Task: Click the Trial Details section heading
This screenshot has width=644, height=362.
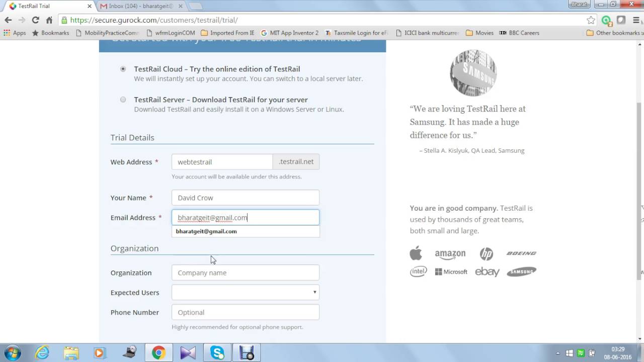Action: point(132,138)
